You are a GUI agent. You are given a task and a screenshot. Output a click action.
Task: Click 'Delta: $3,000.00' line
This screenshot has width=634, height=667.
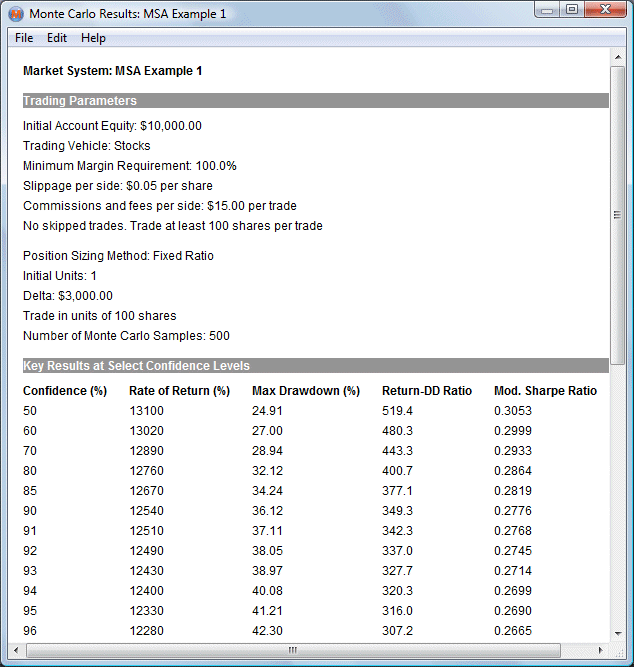(68, 296)
